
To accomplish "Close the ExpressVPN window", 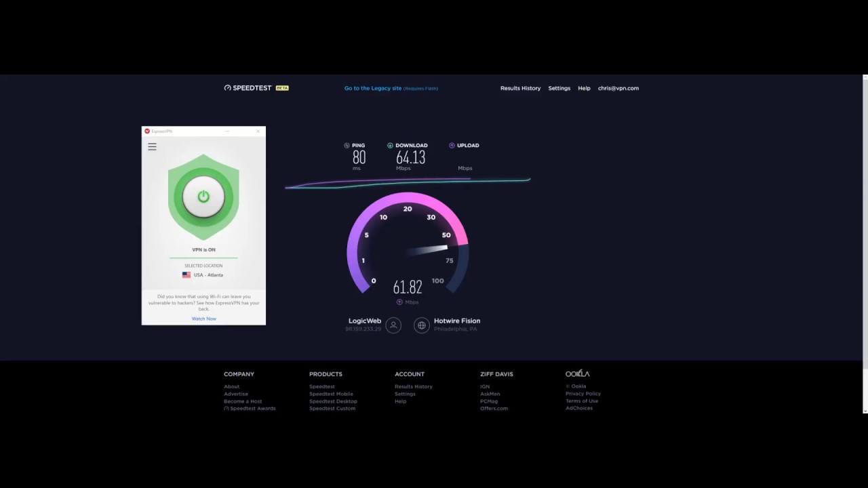I will [258, 131].
